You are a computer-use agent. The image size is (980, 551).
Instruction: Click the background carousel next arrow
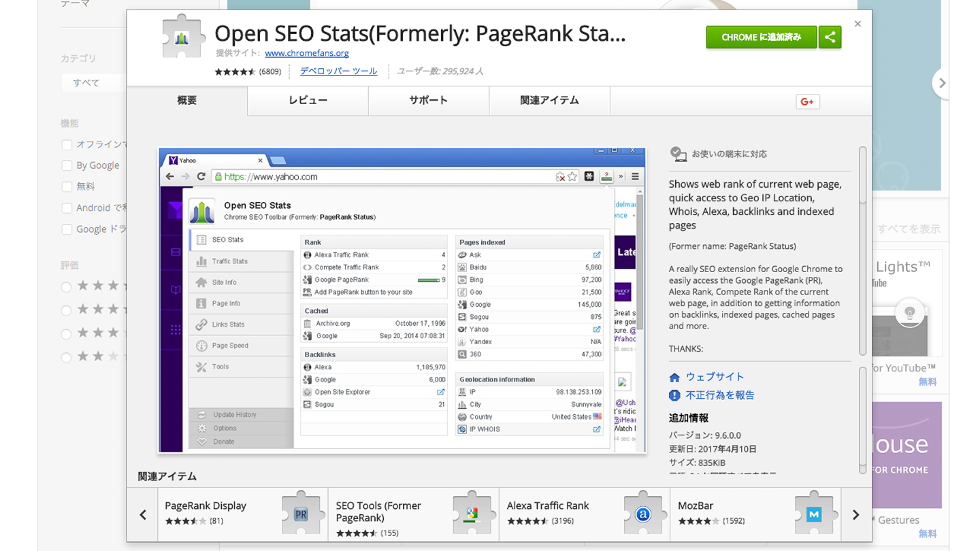[942, 83]
